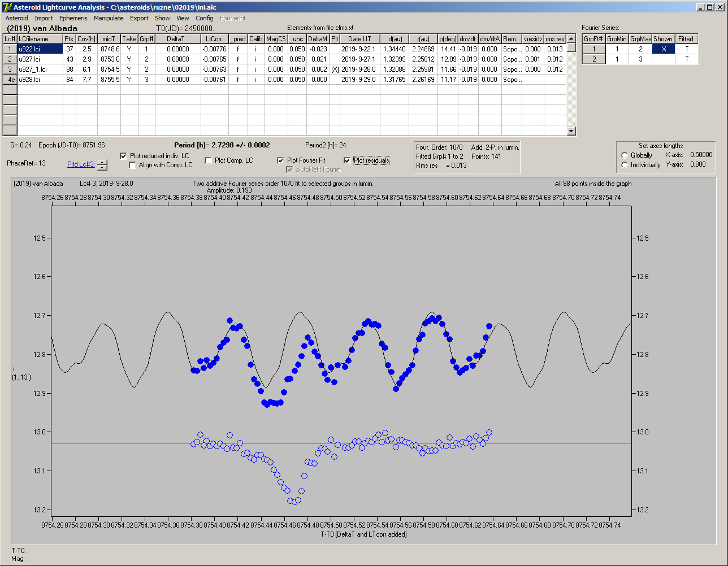Image resolution: width=728 pixels, height=566 pixels.
Task: Click the [X] Plt cell for u927_1.lci
Action: pos(335,69)
